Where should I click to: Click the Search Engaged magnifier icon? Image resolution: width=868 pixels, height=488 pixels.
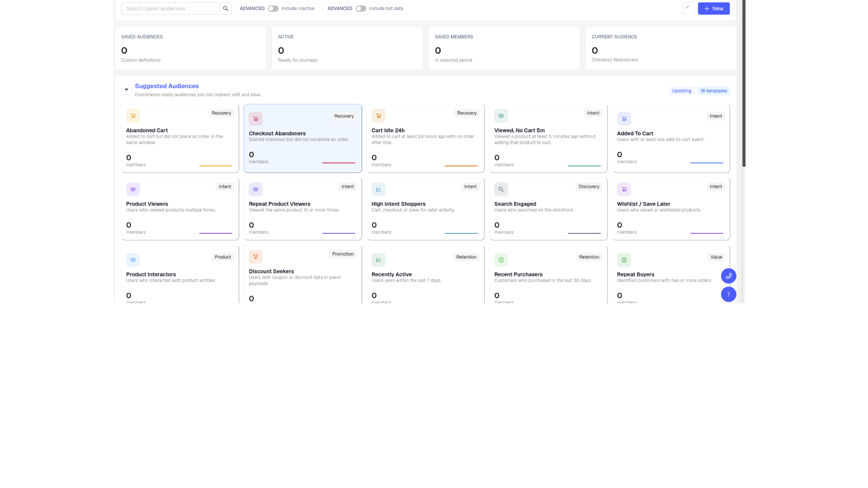click(501, 189)
